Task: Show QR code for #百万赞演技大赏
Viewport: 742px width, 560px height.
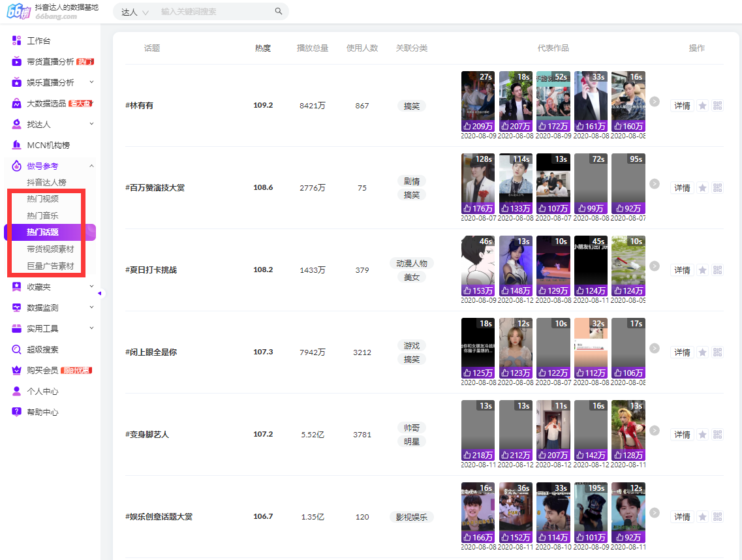Action: [x=718, y=188]
